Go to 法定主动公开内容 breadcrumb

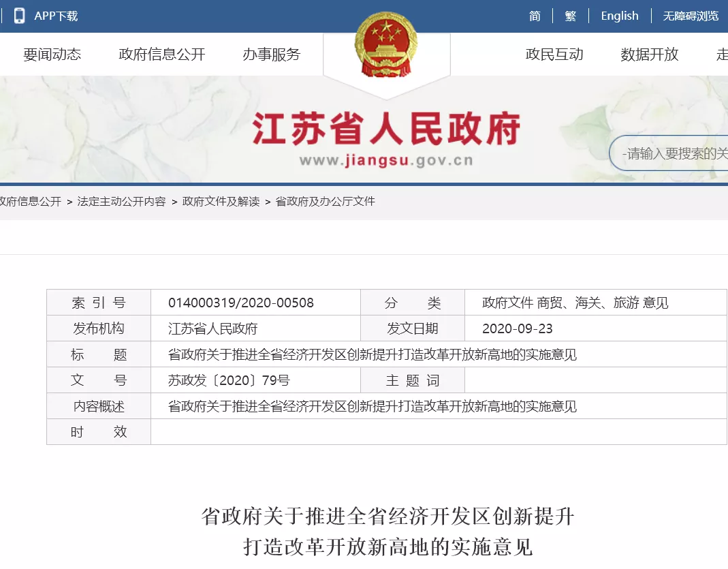[x=121, y=202]
